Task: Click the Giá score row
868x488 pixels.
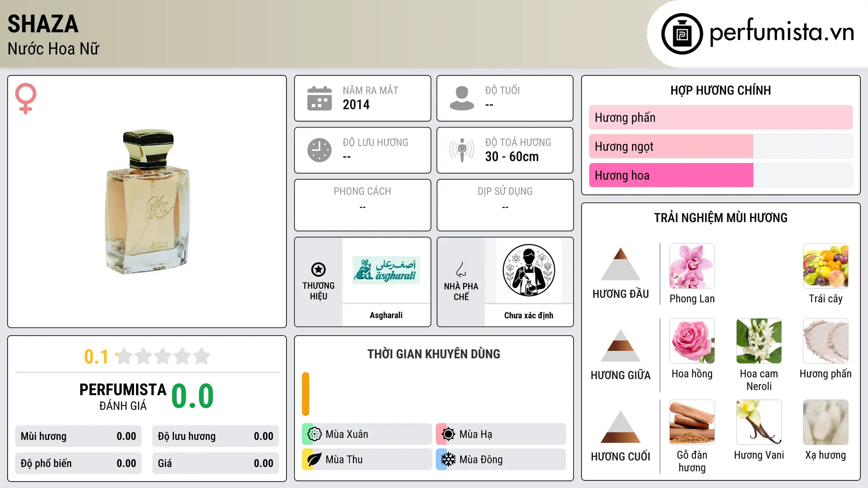Action: point(215,463)
